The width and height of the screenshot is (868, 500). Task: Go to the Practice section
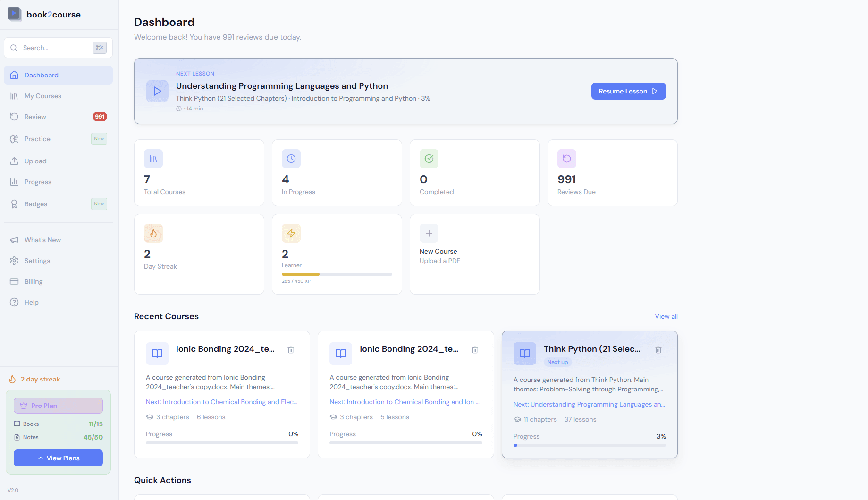click(x=37, y=139)
